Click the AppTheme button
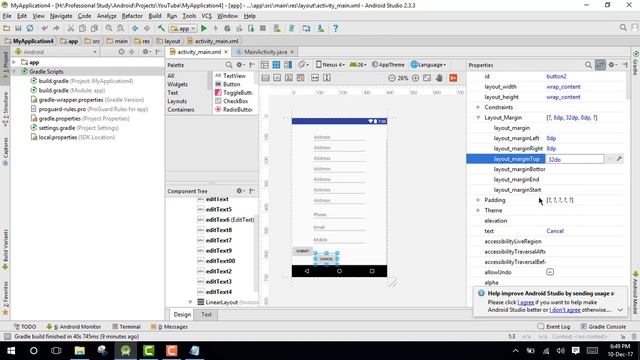The height and width of the screenshot is (360, 640). pyautogui.click(x=388, y=64)
